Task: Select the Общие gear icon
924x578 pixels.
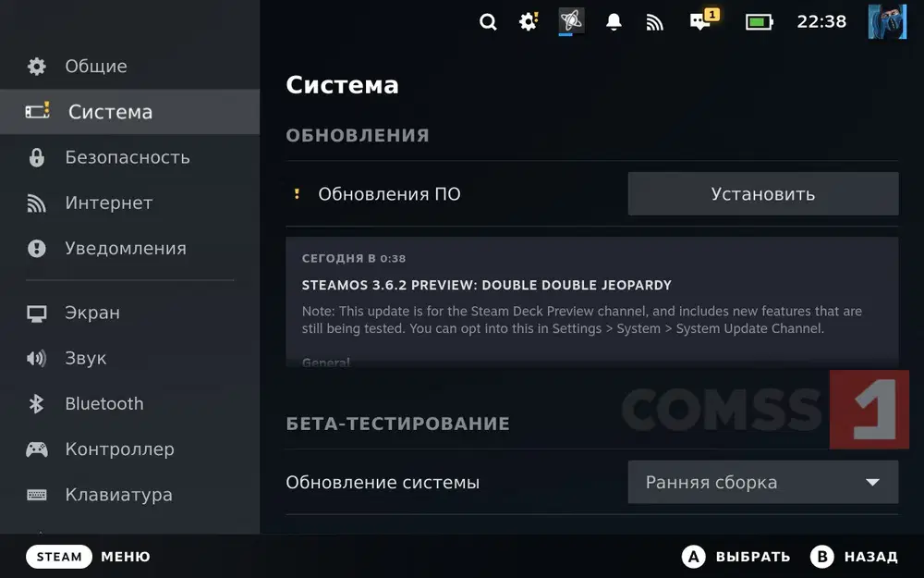Action: pos(37,66)
